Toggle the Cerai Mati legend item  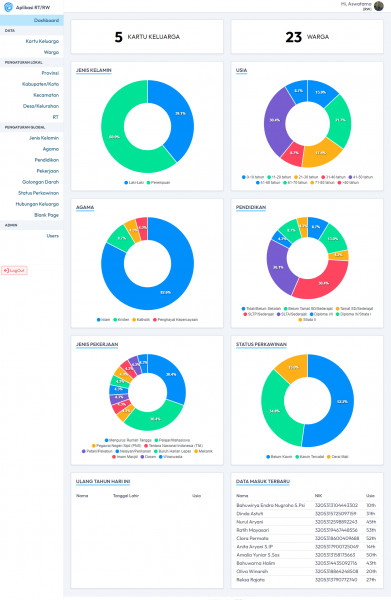(337, 457)
